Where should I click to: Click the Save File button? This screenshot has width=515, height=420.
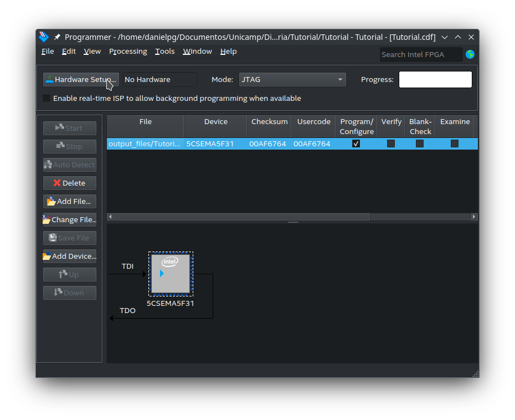coord(70,238)
